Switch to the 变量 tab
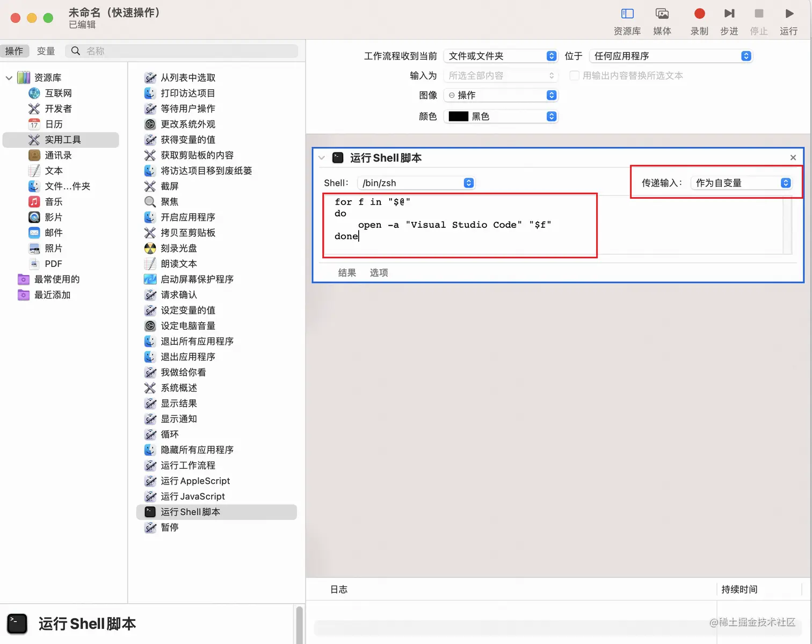The width and height of the screenshot is (812, 644). [x=46, y=50]
